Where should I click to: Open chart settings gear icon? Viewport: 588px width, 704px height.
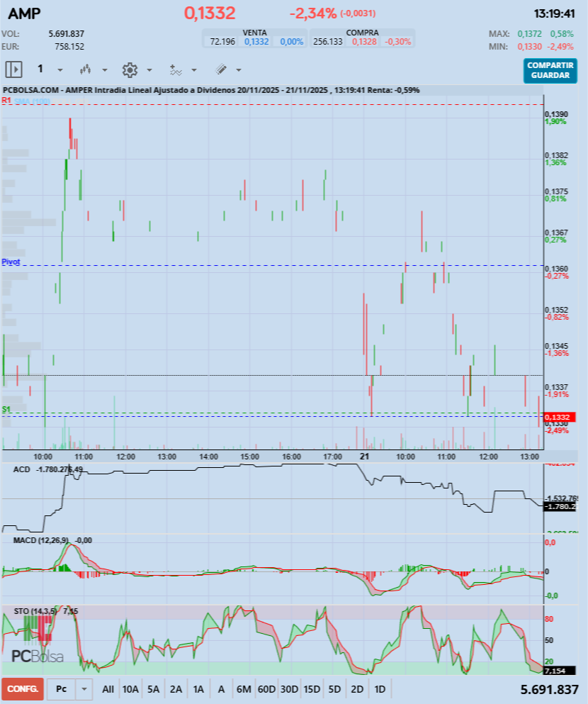click(x=130, y=70)
